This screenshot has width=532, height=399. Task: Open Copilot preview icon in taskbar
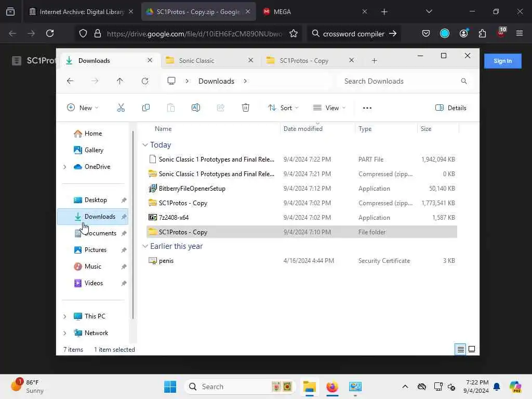(515, 387)
